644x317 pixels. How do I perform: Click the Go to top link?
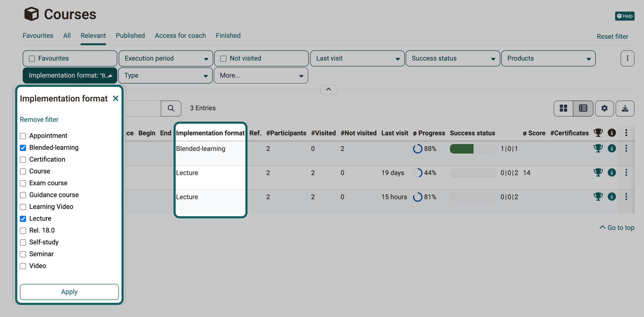(x=617, y=228)
